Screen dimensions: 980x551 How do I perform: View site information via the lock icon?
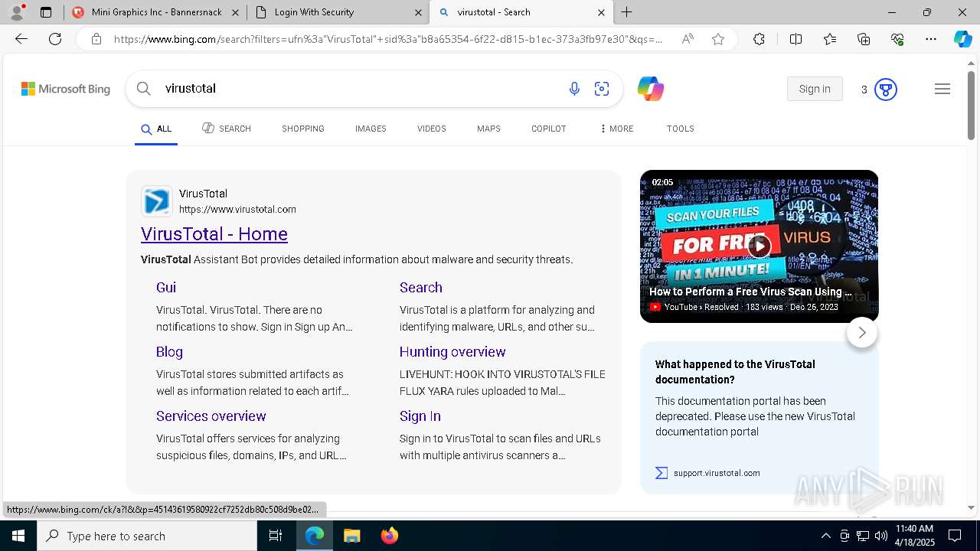pyautogui.click(x=96, y=39)
